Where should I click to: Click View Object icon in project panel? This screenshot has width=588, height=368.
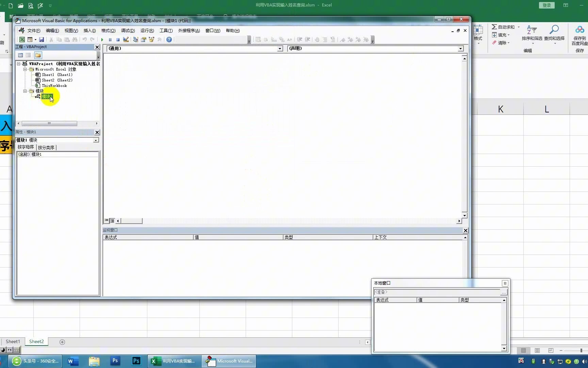point(28,55)
